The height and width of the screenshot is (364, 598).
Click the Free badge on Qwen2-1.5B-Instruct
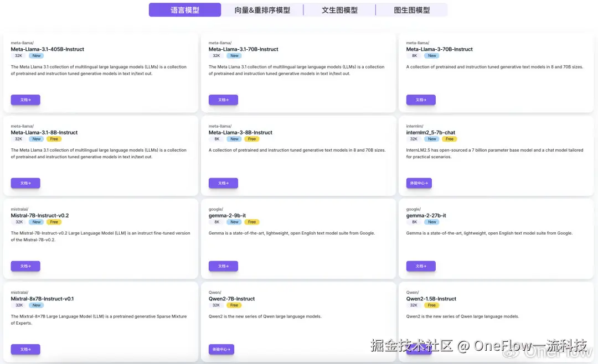(431, 305)
